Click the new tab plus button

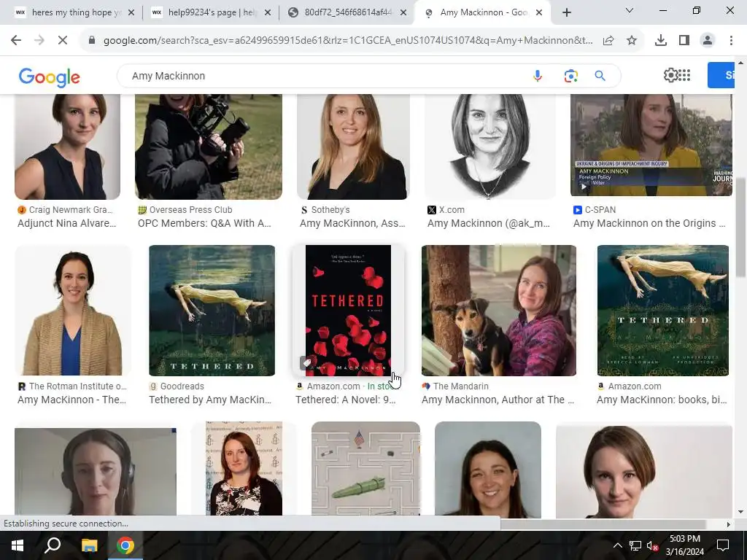click(566, 12)
